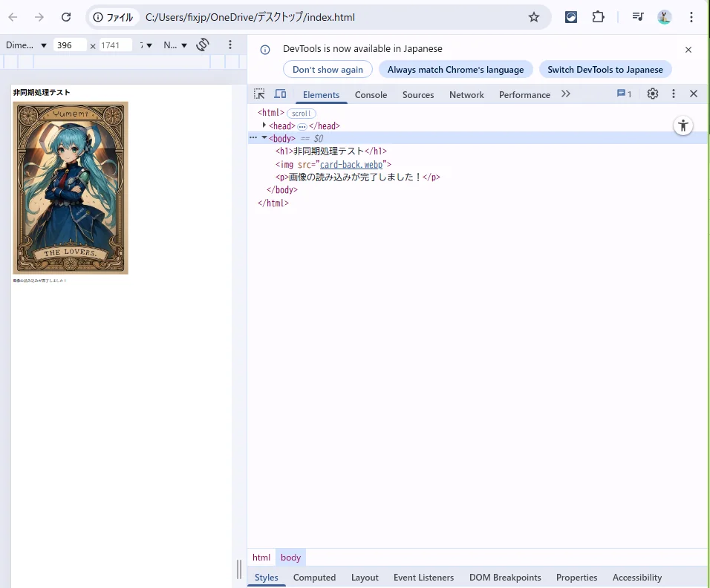Click the Don't show again button
This screenshot has height=588, width=710.
pyautogui.click(x=328, y=70)
